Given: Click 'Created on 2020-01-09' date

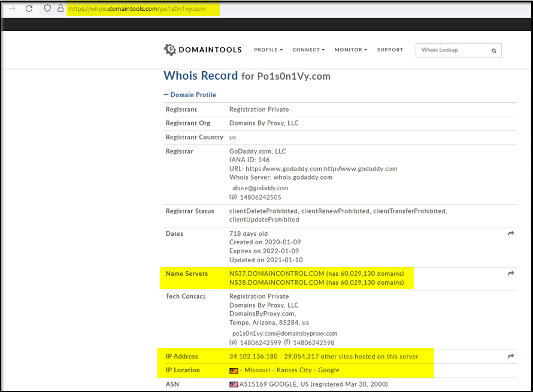Looking at the screenshot, I should pos(265,242).
